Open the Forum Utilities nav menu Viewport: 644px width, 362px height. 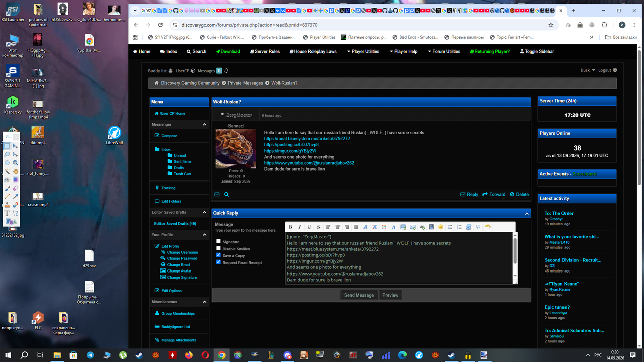pyautogui.click(x=444, y=51)
